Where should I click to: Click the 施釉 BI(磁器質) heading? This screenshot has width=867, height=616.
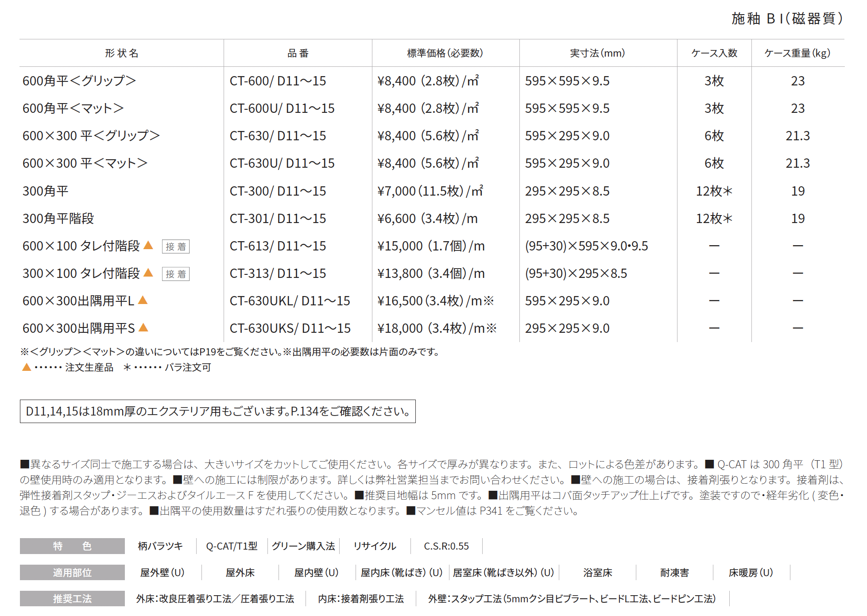(787, 19)
